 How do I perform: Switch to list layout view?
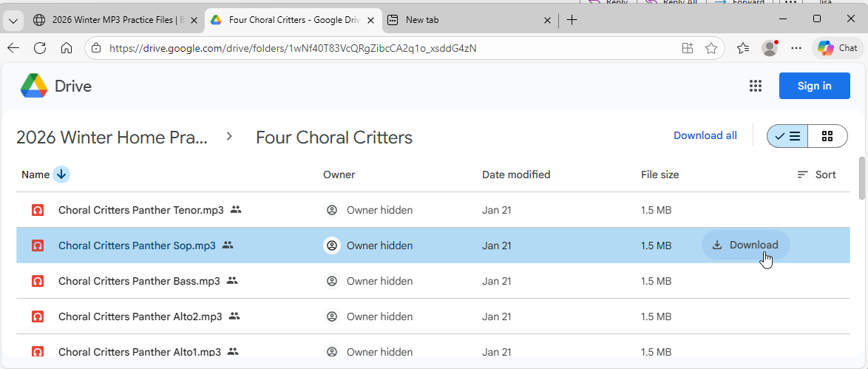787,136
